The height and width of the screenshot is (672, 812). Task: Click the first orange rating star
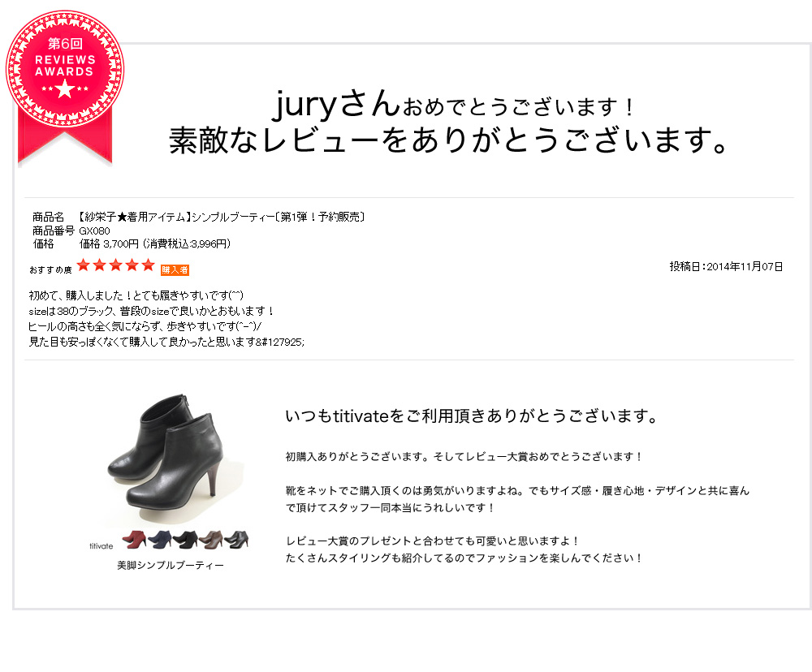[84, 265]
